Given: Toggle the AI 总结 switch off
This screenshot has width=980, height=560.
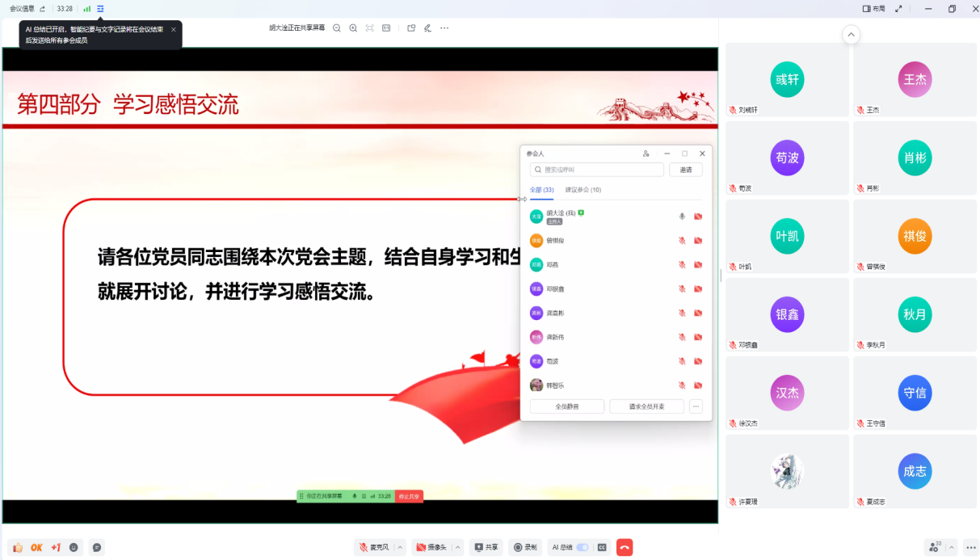Looking at the screenshot, I should tap(581, 547).
